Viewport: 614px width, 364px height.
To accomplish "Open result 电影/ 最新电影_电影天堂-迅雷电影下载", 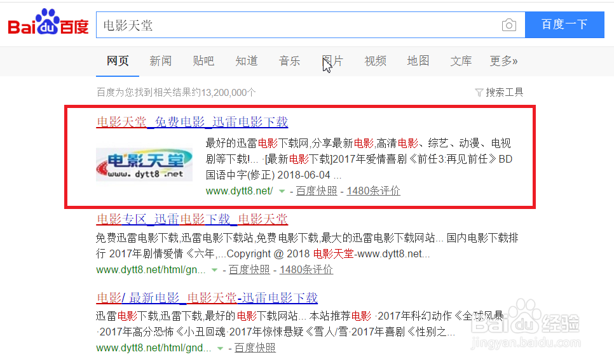I will tap(207, 298).
